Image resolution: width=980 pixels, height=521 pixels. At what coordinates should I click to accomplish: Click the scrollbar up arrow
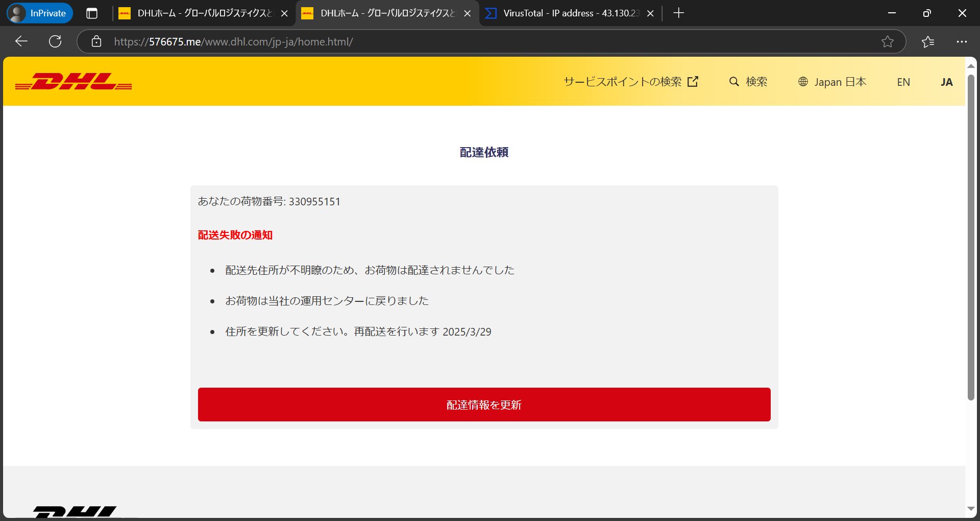971,66
